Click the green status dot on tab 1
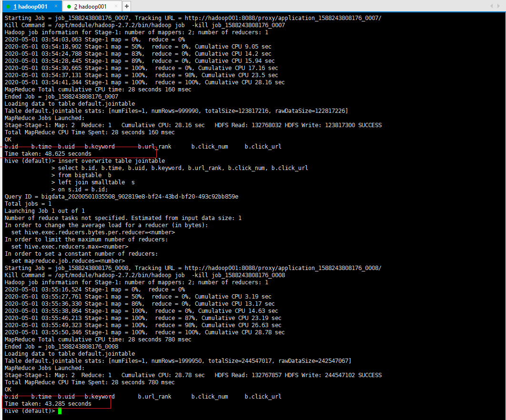The height and width of the screenshot is (420, 506). (x=9, y=7)
